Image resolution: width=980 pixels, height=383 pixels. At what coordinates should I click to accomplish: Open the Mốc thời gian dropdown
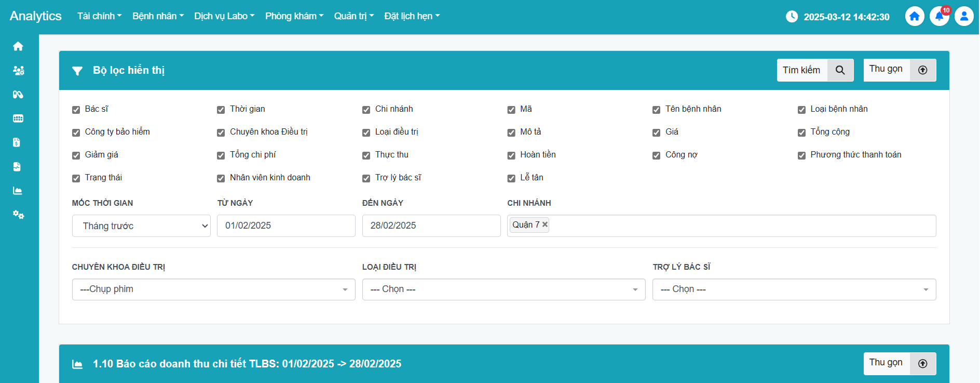click(x=141, y=226)
